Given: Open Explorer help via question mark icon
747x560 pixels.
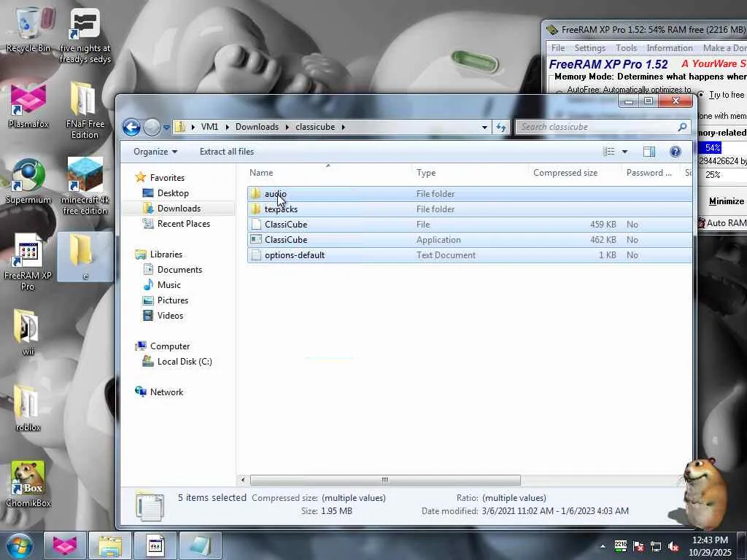Looking at the screenshot, I should pos(675,152).
